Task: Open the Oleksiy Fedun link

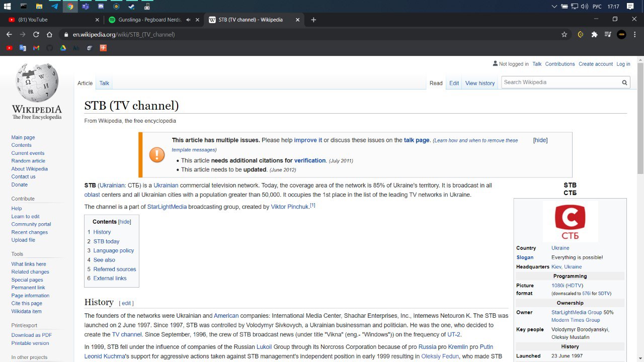Action: (x=440, y=356)
